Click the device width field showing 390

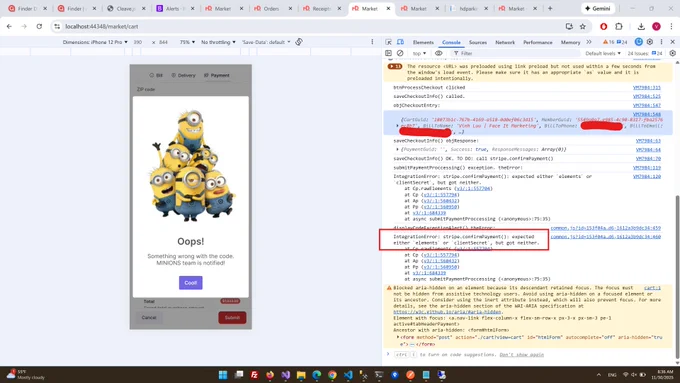138,42
